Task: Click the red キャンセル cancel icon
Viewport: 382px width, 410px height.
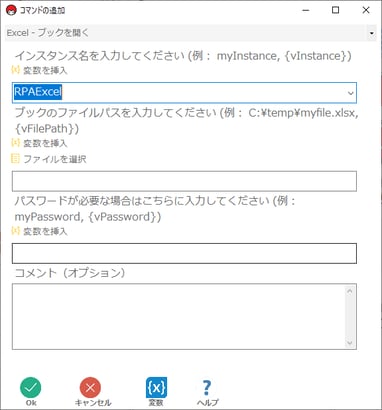Action: [90, 387]
